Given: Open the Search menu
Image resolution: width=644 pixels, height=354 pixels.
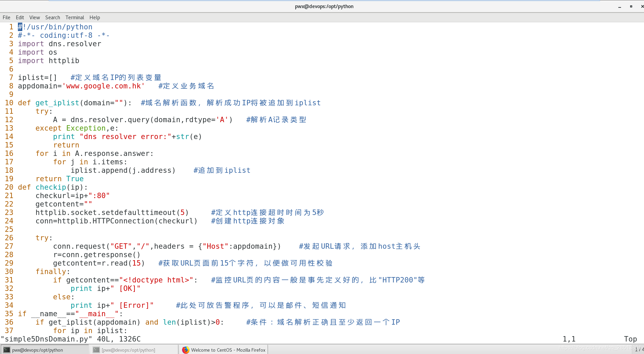Looking at the screenshot, I should tap(53, 18).
